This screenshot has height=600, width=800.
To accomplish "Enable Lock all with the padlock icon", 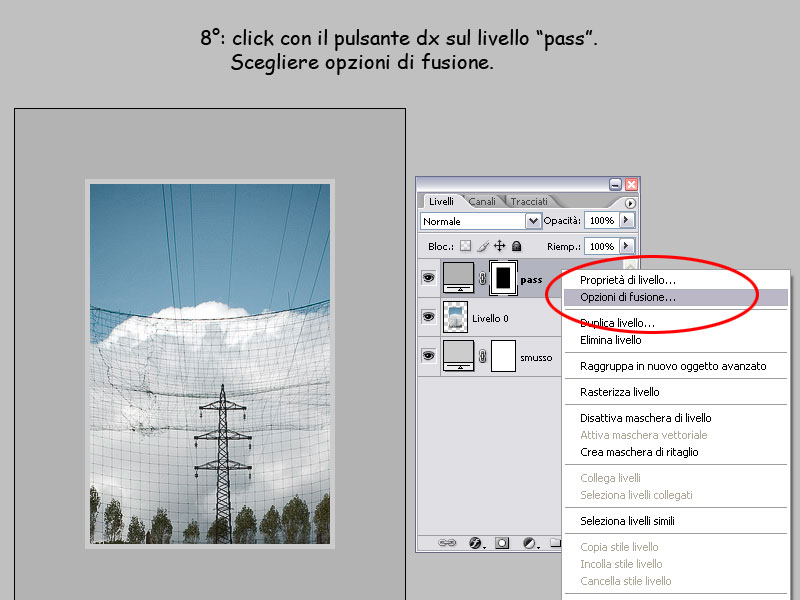I will 515,245.
